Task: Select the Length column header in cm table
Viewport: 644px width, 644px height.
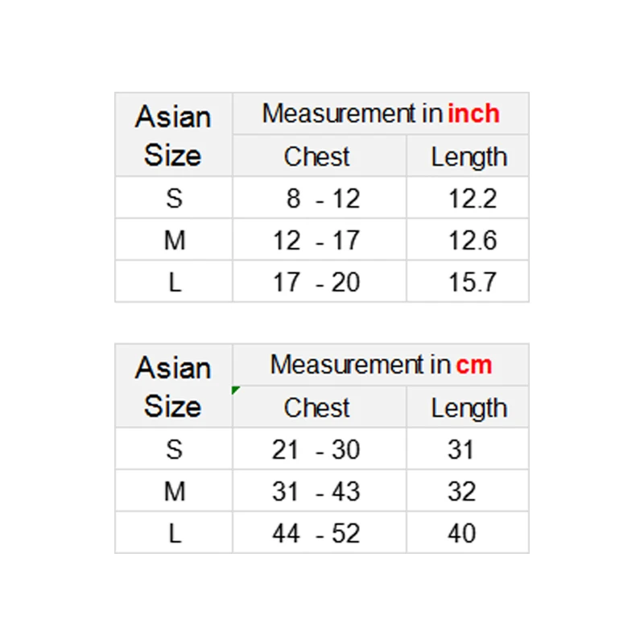Action: [469, 407]
